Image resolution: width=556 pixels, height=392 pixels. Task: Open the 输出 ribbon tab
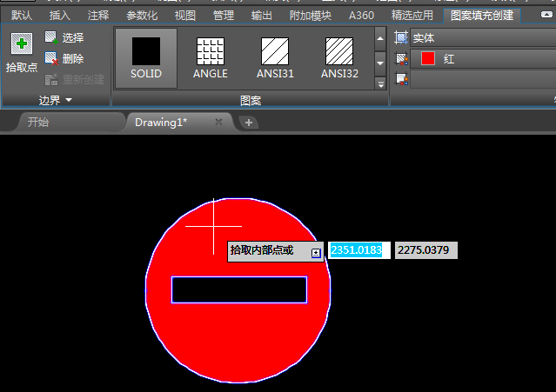click(x=261, y=16)
